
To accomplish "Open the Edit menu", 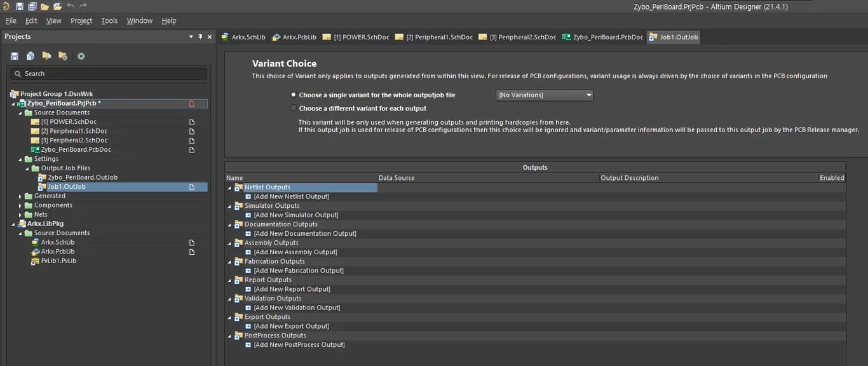I will click(x=31, y=20).
